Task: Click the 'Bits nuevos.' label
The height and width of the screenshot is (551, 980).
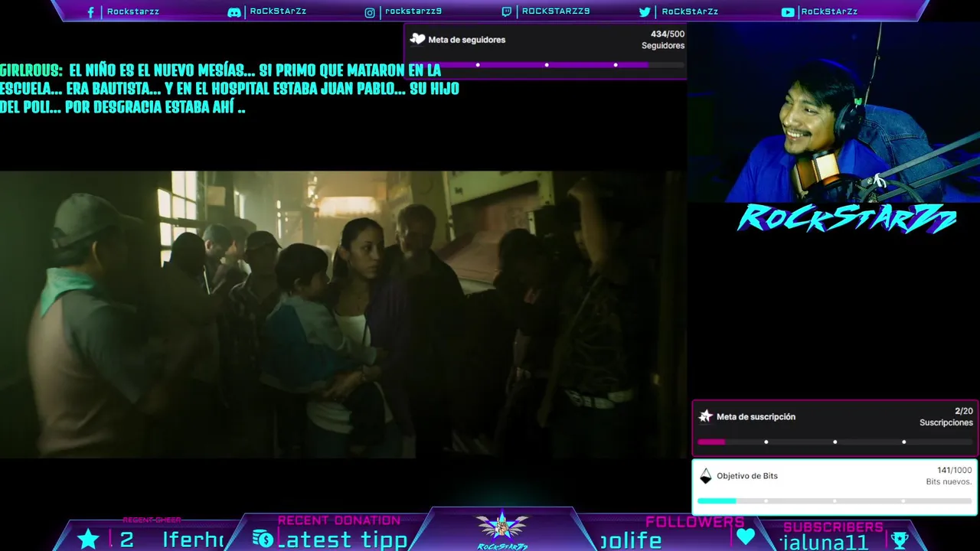Action: (949, 481)
